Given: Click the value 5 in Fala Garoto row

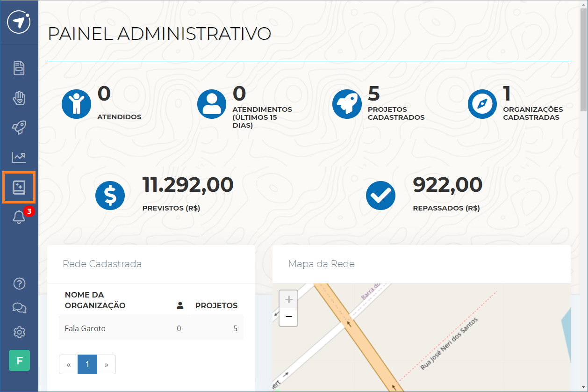Looking at the screenshot, I should (x=236, y=328).
